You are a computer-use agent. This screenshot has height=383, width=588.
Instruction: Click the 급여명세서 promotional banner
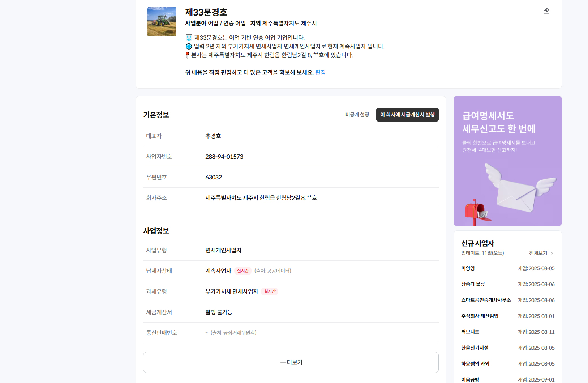click(x=507, y=161)
